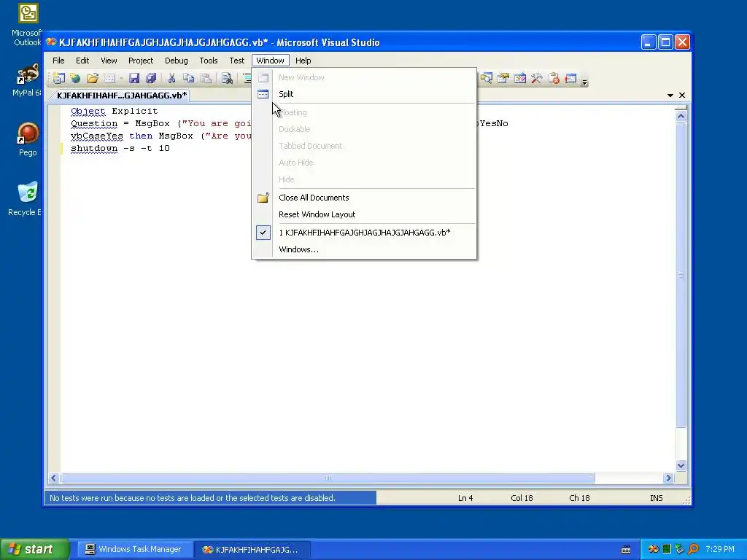Screen dimensions: 747x560
Task: Open the Windows... dialog entry
Action: [365, 249]
